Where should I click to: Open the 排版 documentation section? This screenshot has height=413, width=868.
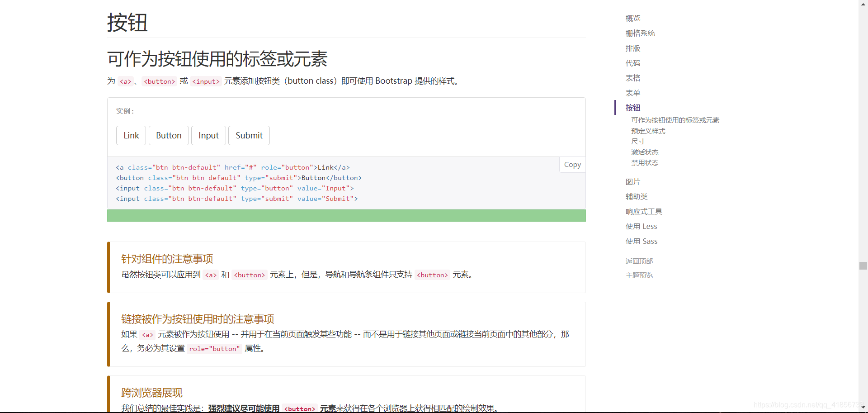(x=632, y=48)
